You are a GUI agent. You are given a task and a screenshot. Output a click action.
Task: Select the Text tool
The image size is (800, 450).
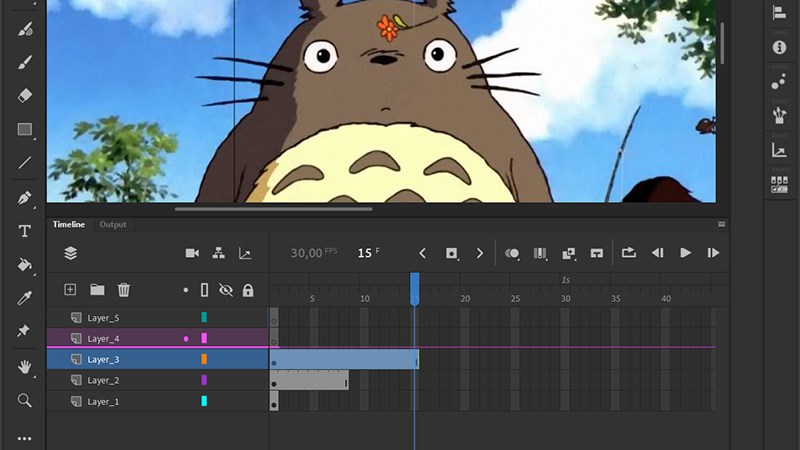[x=24, y=231]
